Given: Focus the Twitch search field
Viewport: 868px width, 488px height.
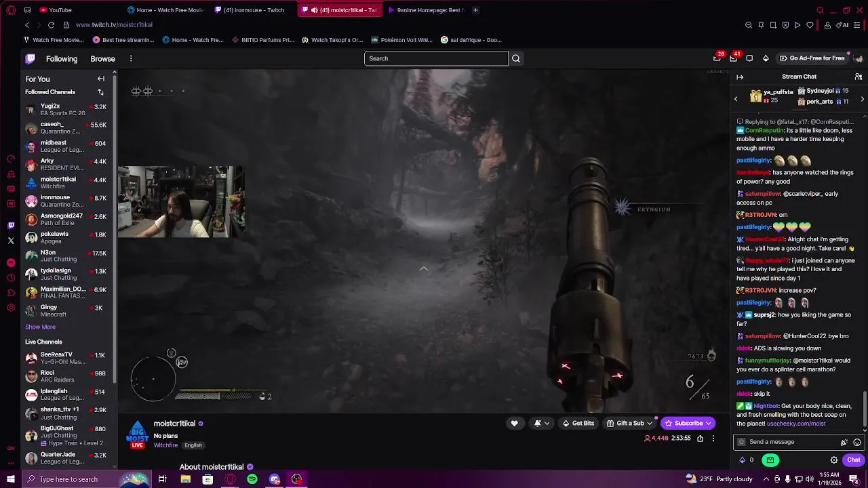Looking at the screenshot, I should click(436, 58).
